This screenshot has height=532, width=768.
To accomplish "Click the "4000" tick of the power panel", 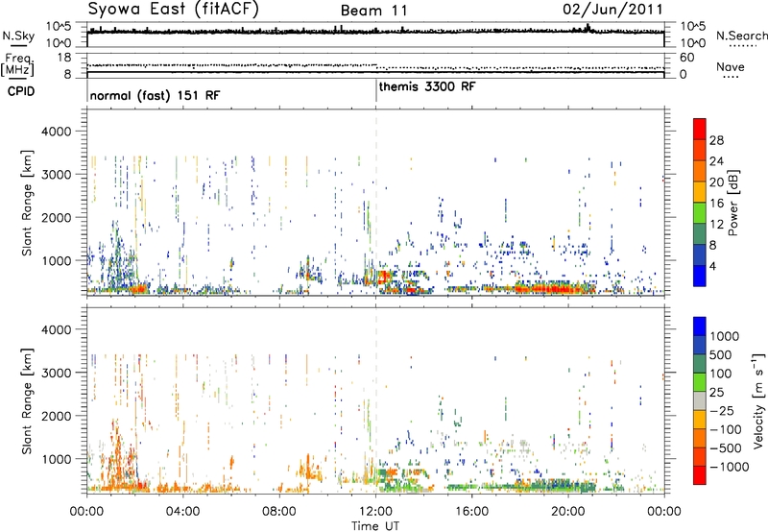I will [x=57, y=132].
